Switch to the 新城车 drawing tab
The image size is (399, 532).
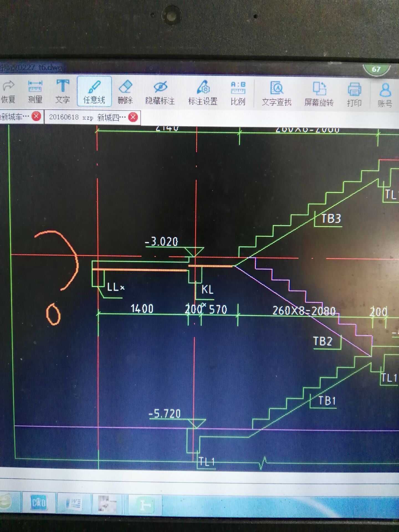pyautogui.click(x=15, y=117)
